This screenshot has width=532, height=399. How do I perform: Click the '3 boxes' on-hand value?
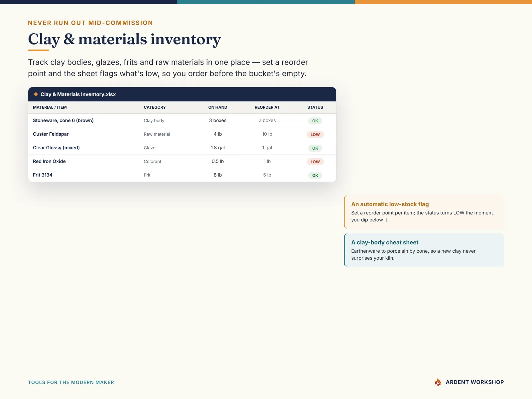pyautogui.click(x=218, y=120)
